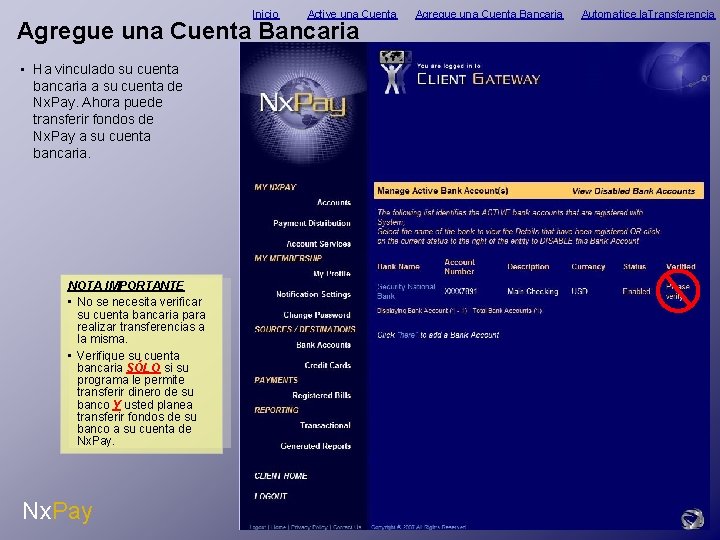Click Logout in the sidebar
Screen dimensions: 720x540
click(x=270, y=496)
